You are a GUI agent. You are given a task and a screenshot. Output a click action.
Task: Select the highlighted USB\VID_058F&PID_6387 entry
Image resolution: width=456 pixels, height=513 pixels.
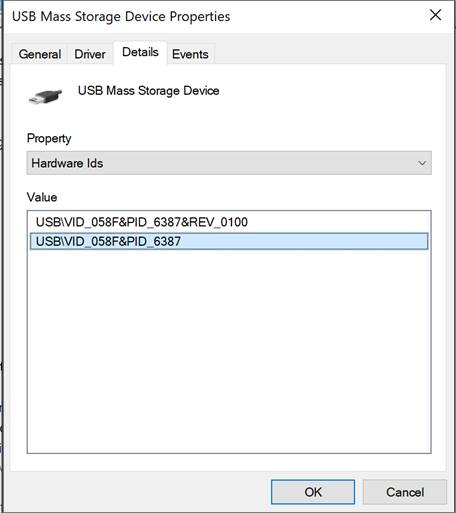point(229,241)
